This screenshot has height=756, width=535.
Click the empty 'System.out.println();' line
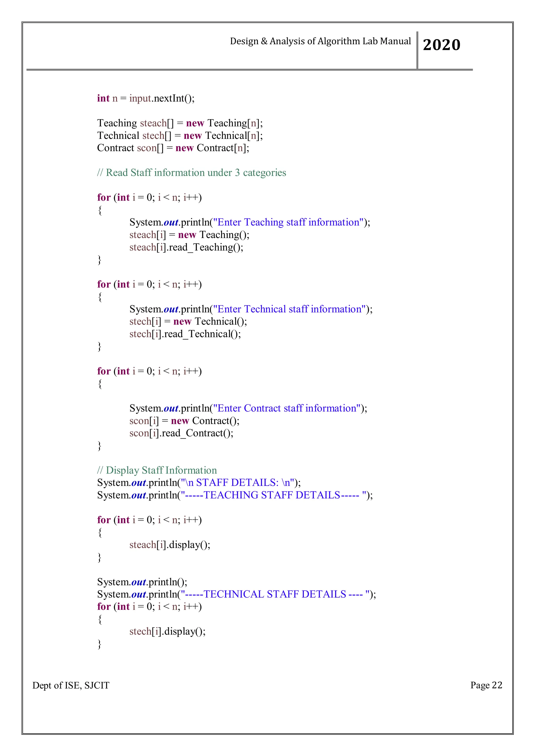(142, 582)
